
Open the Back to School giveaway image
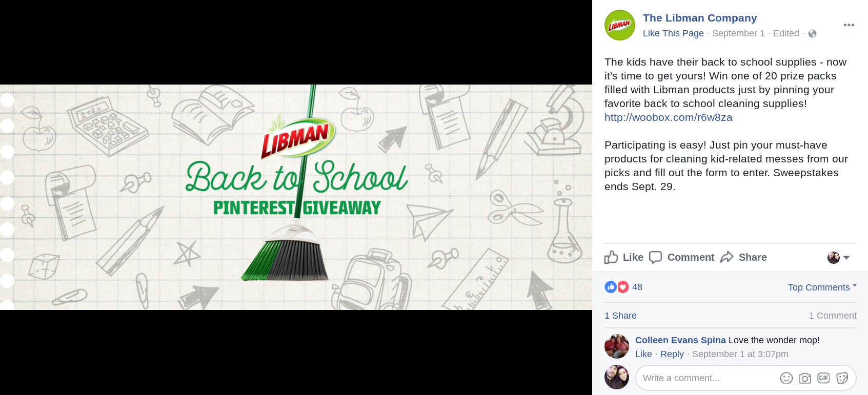point(296,197)
